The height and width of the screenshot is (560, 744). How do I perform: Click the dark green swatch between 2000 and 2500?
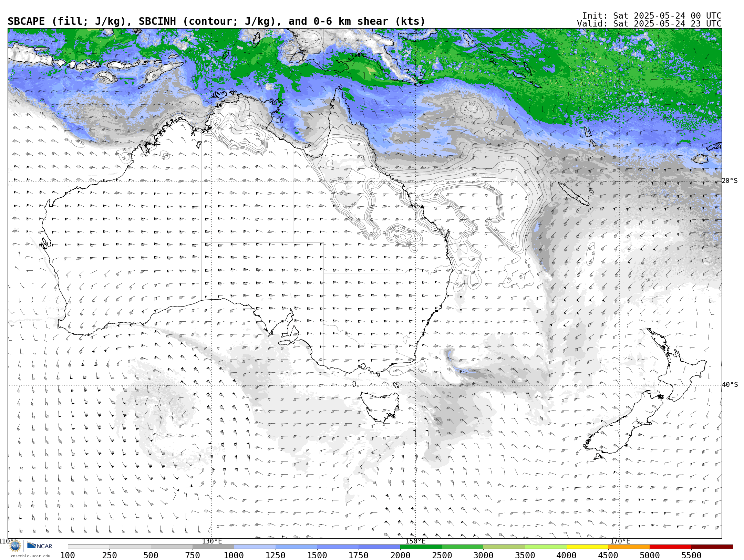coord(421,547)
